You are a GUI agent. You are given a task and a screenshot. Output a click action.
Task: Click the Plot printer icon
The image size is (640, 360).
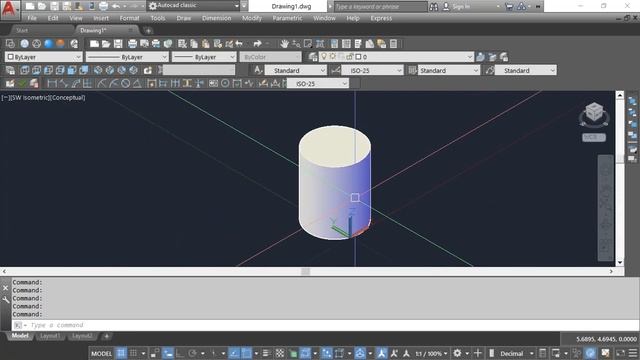click(x=132, y=44)
